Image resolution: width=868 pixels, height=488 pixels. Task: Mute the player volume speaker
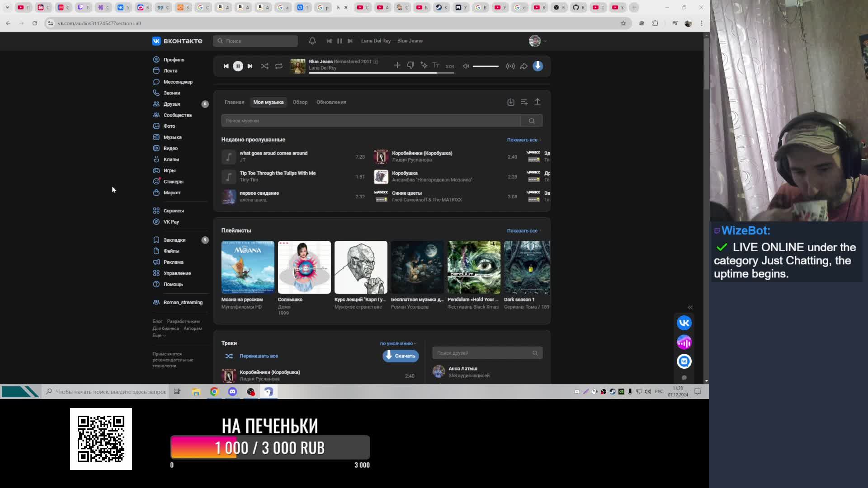466,66
